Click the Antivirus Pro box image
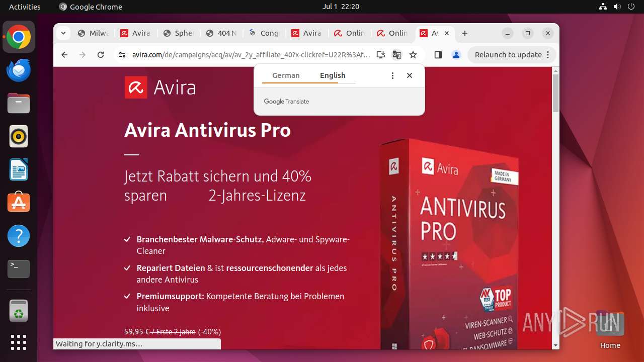This screenshot has height=362, width=644. coord(450,244)
